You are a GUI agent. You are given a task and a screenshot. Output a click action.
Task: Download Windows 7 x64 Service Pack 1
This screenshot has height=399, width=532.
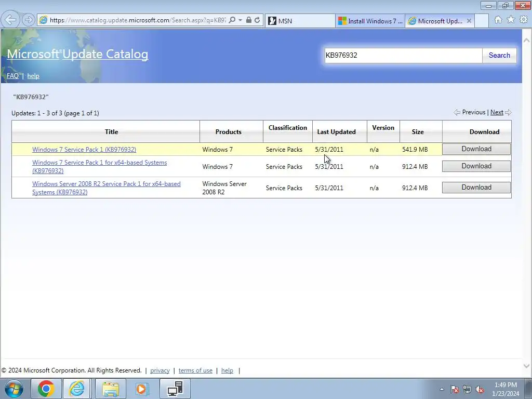[476, 166]
